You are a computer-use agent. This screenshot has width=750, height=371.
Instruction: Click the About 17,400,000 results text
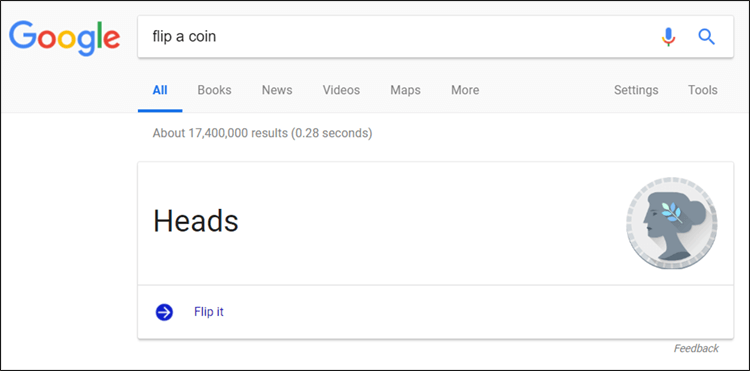(x=262, y=133)
